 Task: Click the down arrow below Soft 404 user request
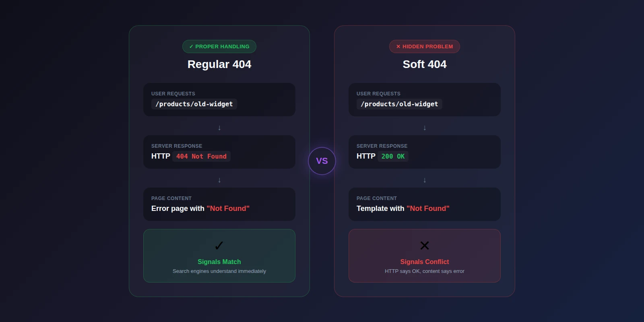425,128
